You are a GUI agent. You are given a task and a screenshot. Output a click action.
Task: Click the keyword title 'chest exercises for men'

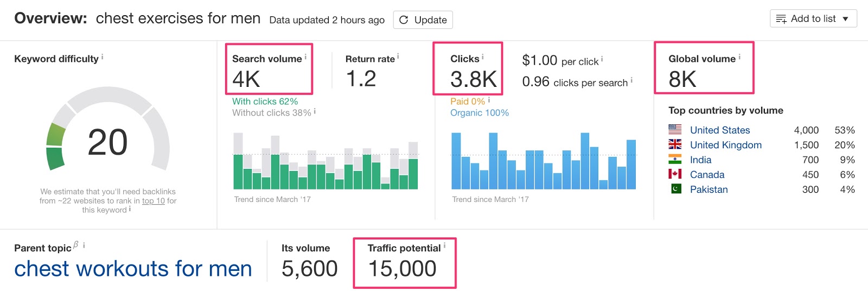tap(178, 18)
